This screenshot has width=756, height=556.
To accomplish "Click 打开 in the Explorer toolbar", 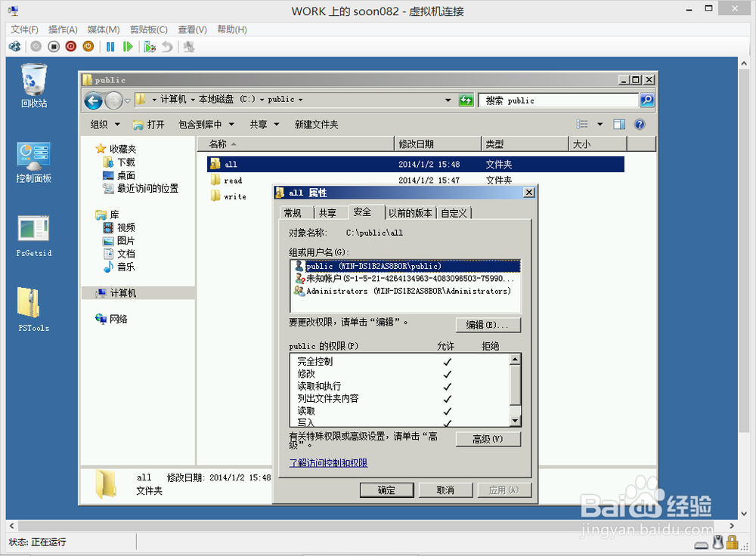I will pos(148,125).
